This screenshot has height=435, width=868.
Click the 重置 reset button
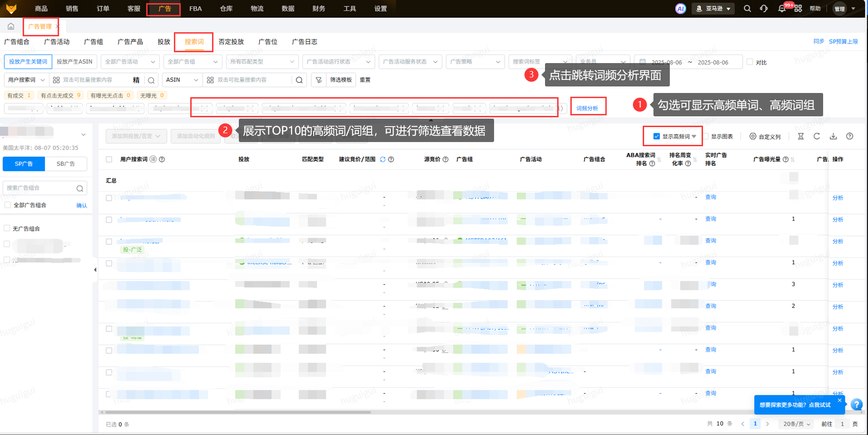[365, 80]
